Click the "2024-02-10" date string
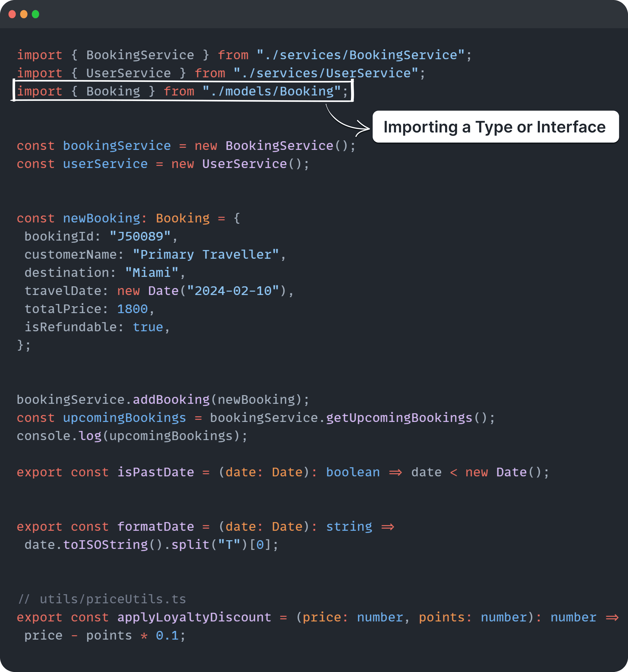 (x=233, y=291)
